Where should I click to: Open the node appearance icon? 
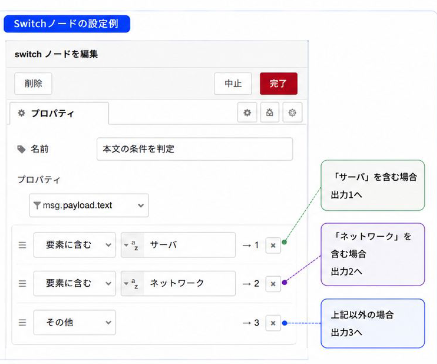[292, 113]
